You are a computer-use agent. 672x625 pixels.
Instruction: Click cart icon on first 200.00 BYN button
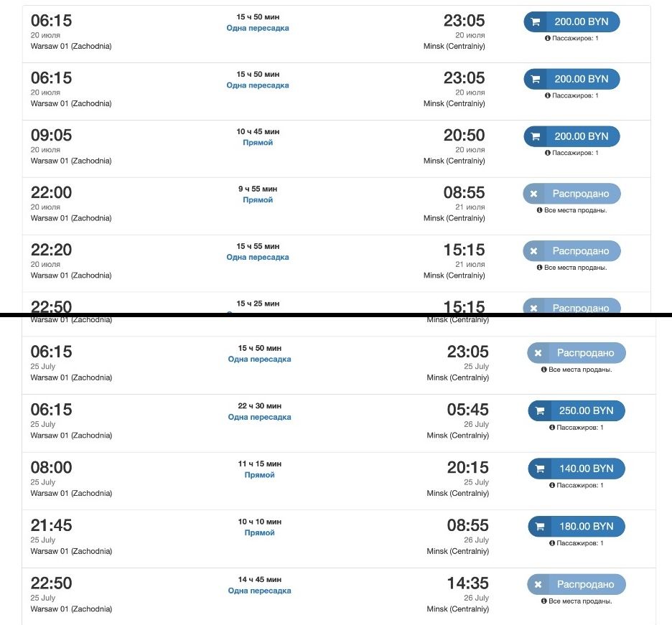(x=536, y=22)
